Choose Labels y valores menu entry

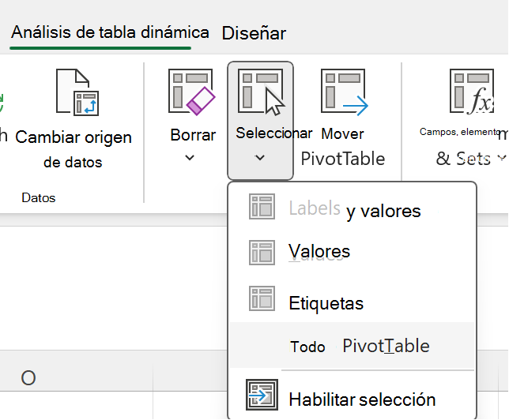pyautogui.click(x=353, y=208)
